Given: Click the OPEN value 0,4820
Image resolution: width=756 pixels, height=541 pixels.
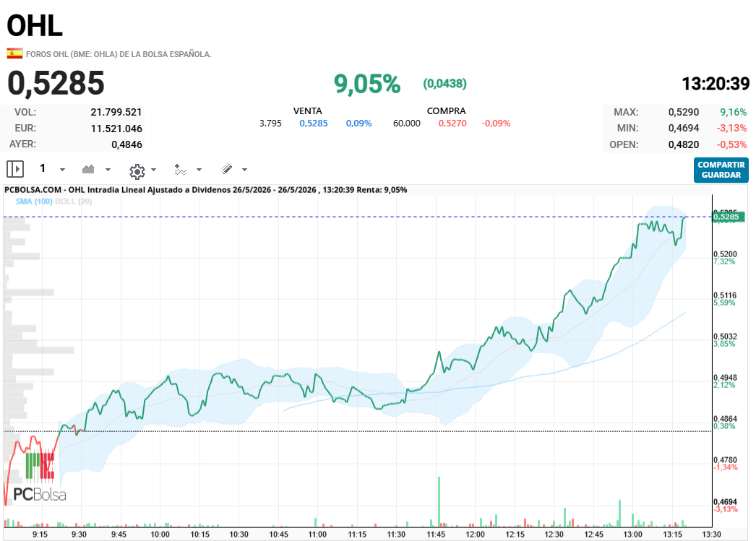Looking at the screenshot, I should point(683,144).
